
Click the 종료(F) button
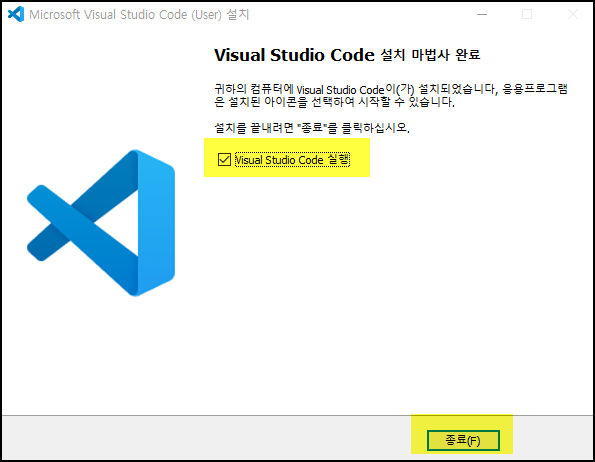463,440
